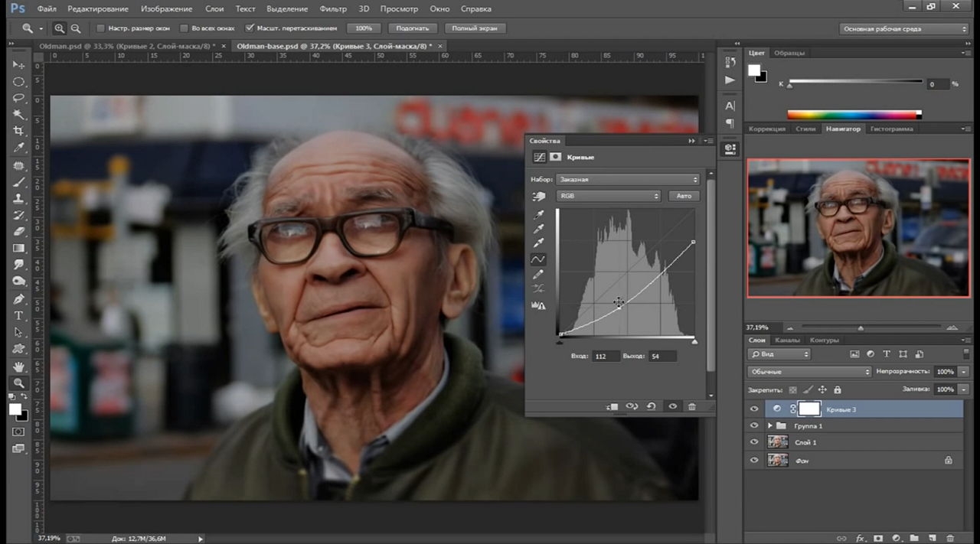980x544 pixels.
Task: Hide the Кривые 3 layer
Action: click(754, 409)
